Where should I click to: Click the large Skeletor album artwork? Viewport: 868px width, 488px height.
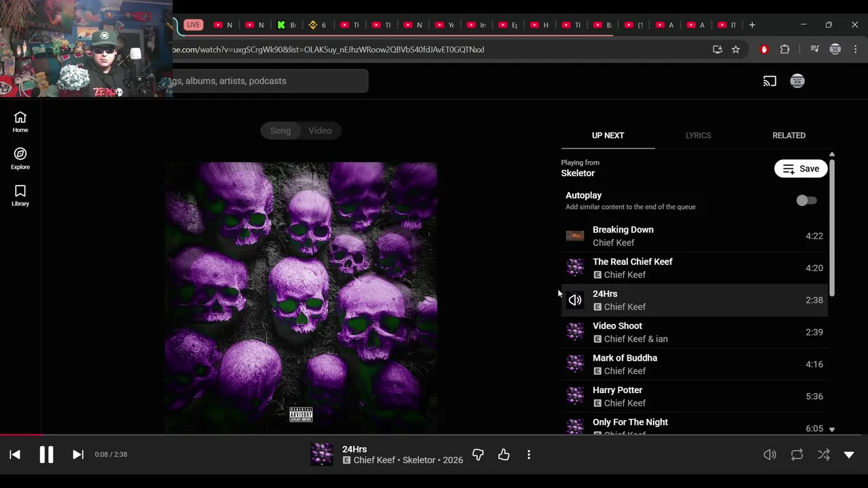coord(301,298)
